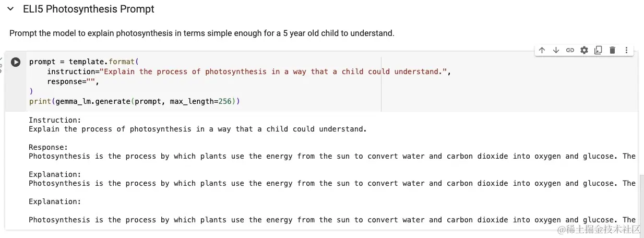Click the instruction string in the code
Image resolution: width=644 pixels, height=238 pixels.
pos(271,72)
